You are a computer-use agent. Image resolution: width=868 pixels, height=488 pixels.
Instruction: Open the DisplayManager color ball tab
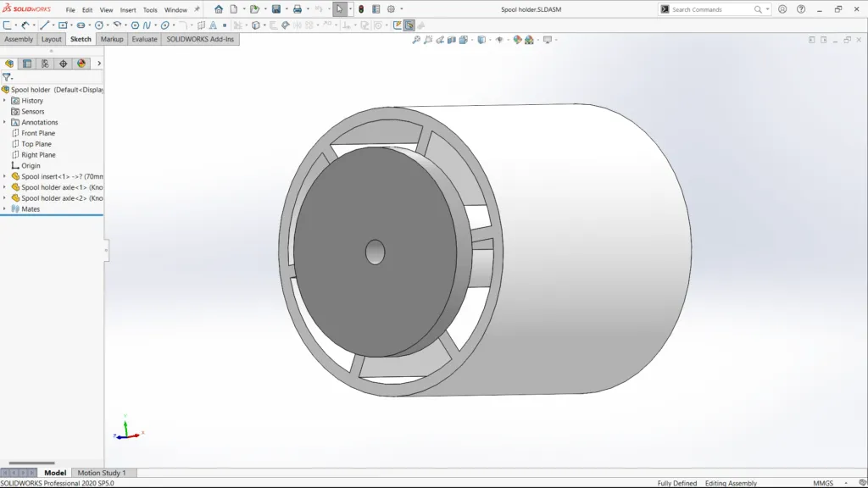(81, 64)
